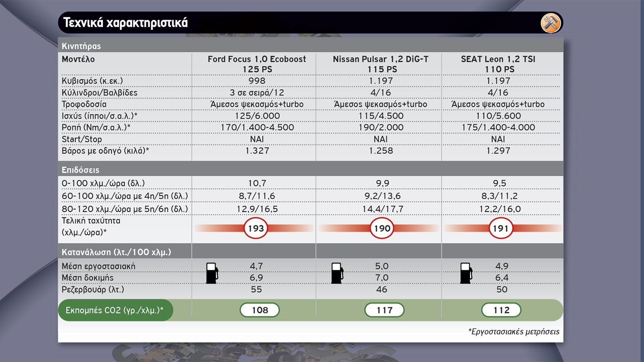The width and height of the screenshot is (644, 362).
Task: Click the Τελική ταχύτητα row label
Action: tap(91, 226)
